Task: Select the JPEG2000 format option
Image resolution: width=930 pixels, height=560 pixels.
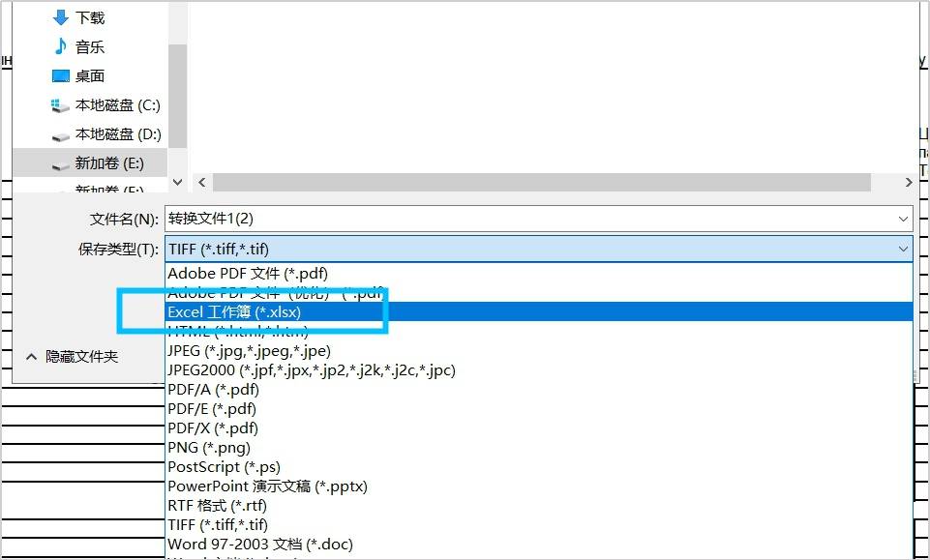Action: 538,370
